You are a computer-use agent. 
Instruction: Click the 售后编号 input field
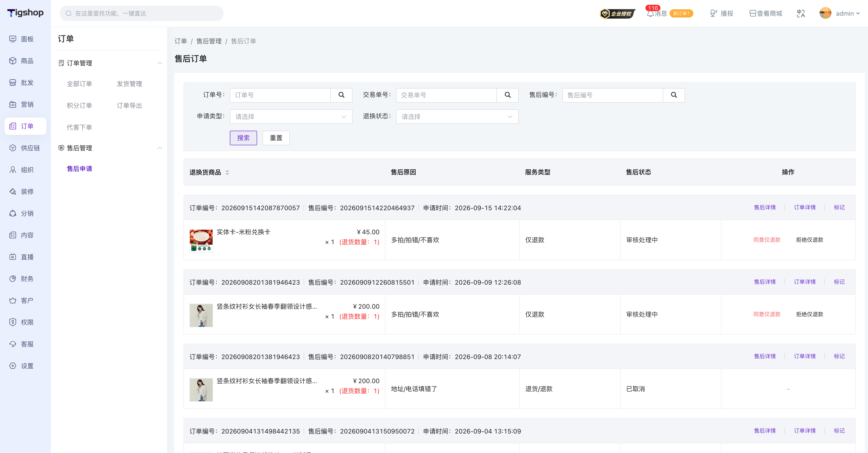click(x=613, y=95)
